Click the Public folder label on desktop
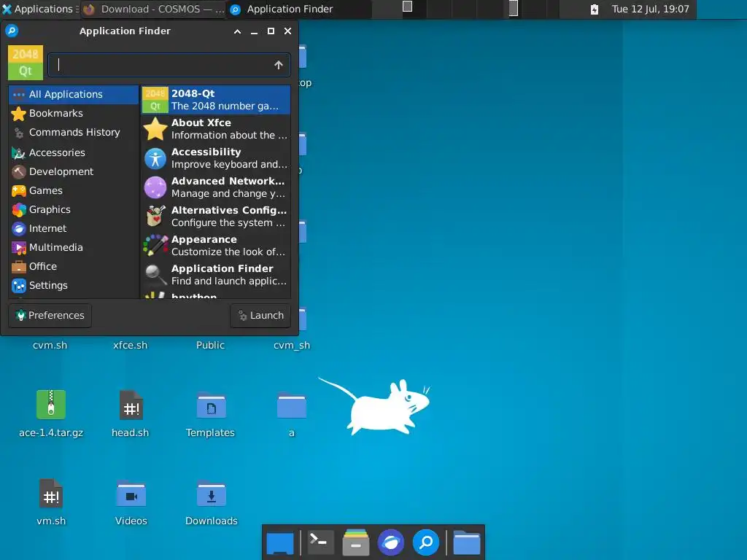This screenshot has height=560, width=747. (210, 345)
